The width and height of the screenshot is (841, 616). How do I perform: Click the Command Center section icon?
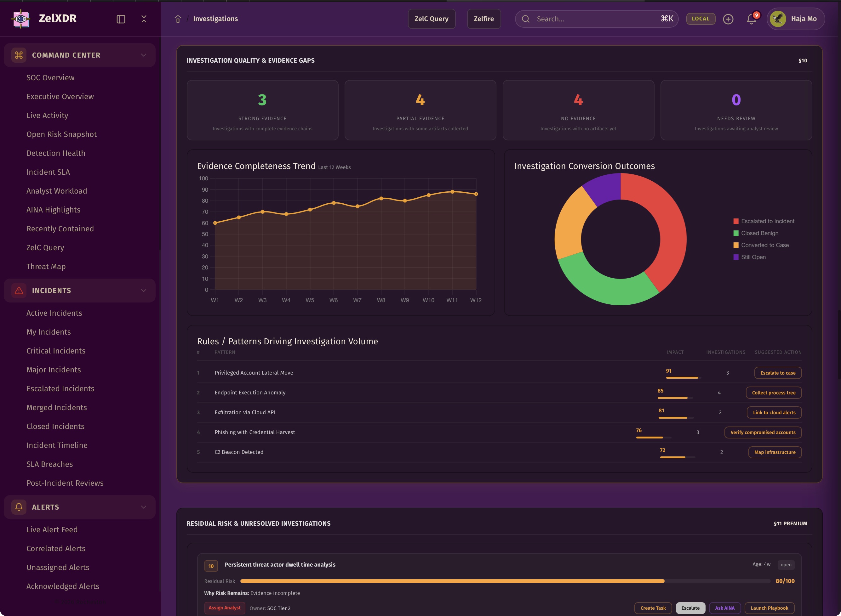[19, 55]
